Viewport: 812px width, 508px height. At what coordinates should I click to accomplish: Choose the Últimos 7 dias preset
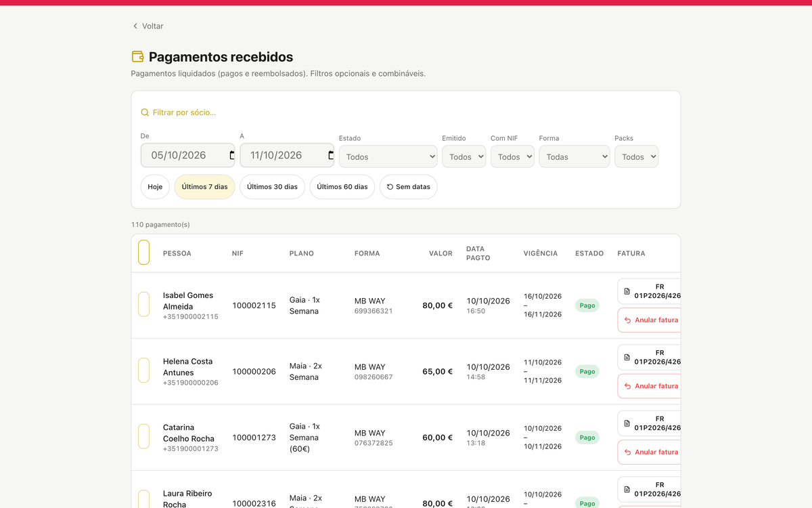coord(204,187)
